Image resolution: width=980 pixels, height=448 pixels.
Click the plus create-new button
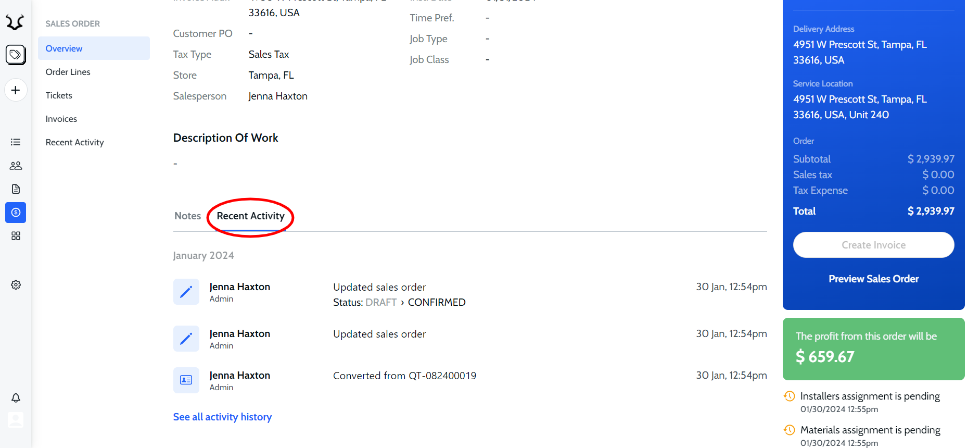[x=16, y=90]
